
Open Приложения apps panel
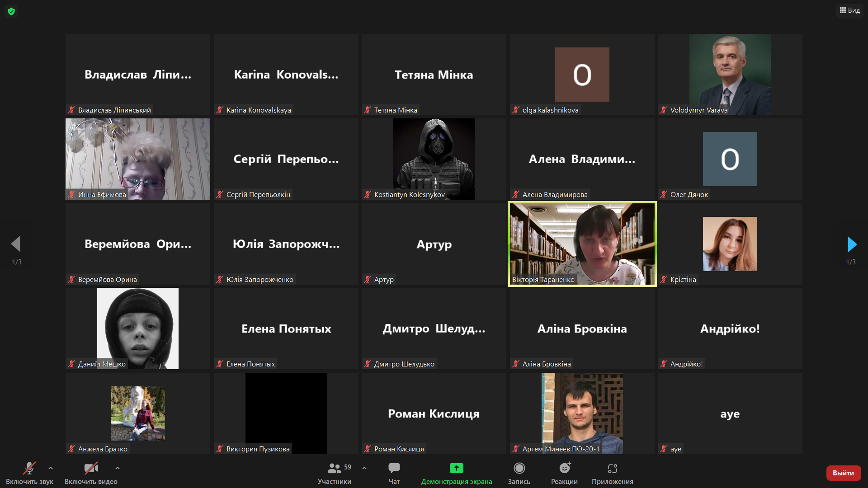tap(613, 473)
